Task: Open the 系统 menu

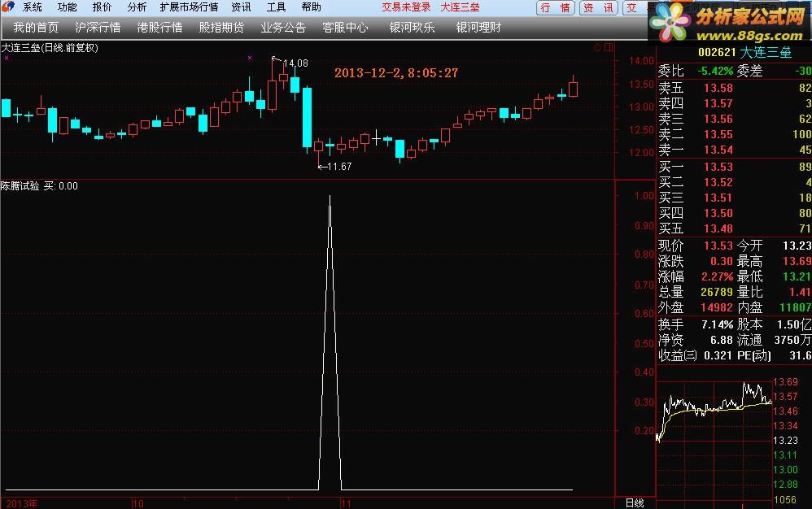Action: [x=32, y=7]
